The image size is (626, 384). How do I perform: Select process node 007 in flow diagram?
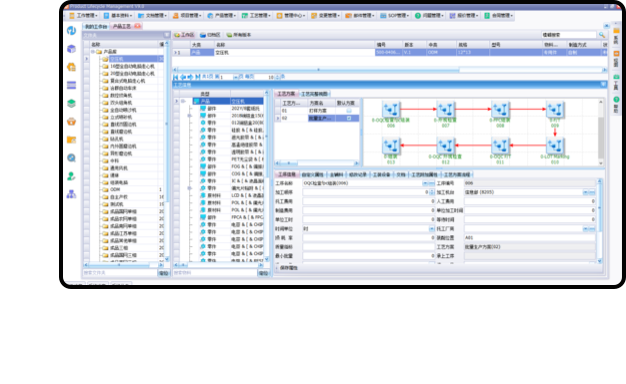click(446, 109)
